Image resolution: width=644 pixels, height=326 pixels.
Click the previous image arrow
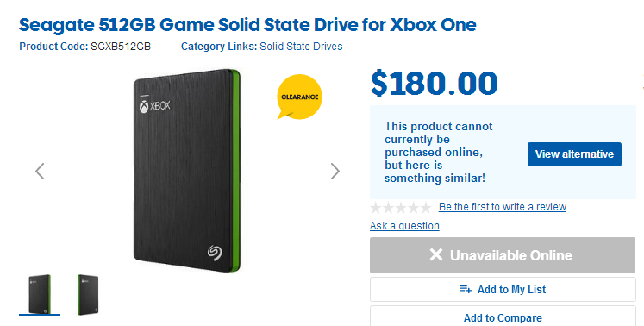[x=40, y=172]
